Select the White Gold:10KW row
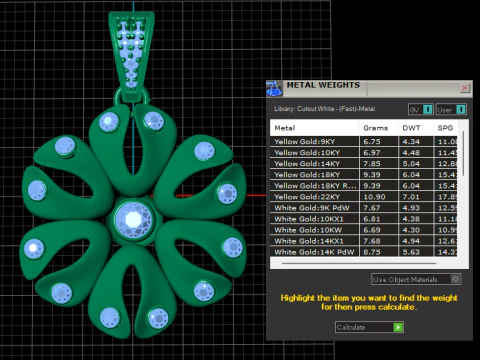Viewport: 480px width, 360px height. click(x=363, y=230)
